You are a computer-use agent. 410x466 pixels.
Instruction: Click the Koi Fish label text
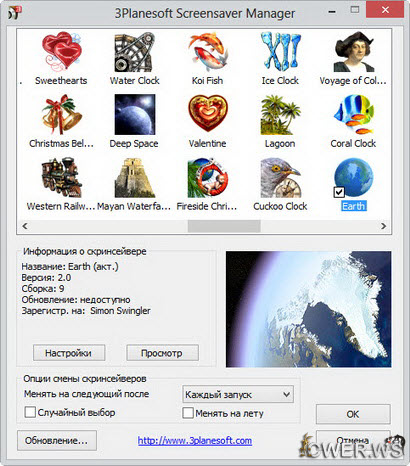click(207, 81)
